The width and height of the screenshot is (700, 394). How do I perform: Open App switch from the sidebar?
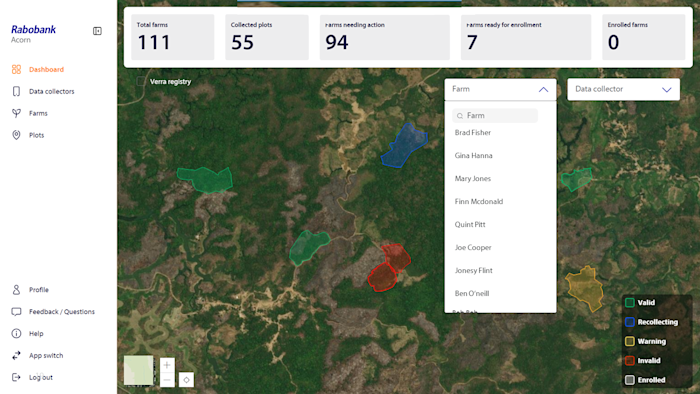point(46,356)
